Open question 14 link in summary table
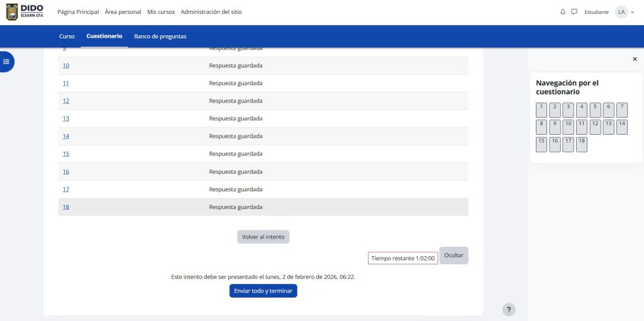 point(66,136)
